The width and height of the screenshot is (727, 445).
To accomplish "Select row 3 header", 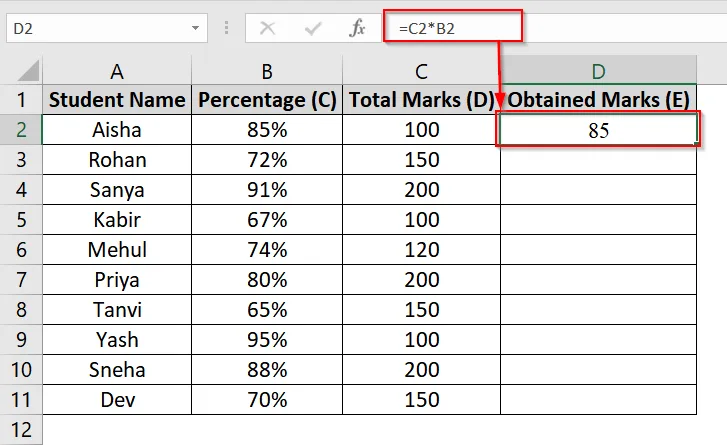I will coord(21,159).
